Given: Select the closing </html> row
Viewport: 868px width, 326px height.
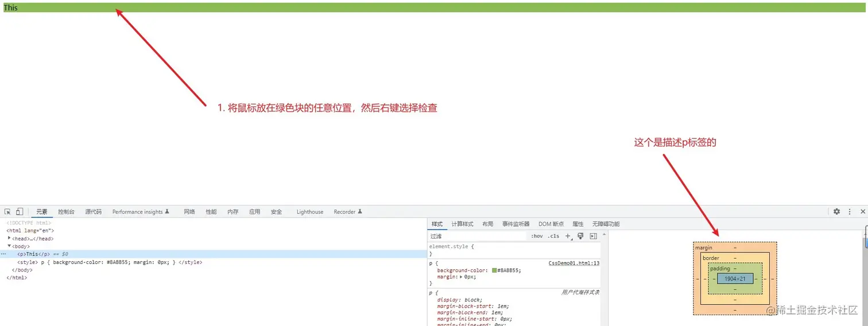Looking at the screenshot, I should (17, 278).
